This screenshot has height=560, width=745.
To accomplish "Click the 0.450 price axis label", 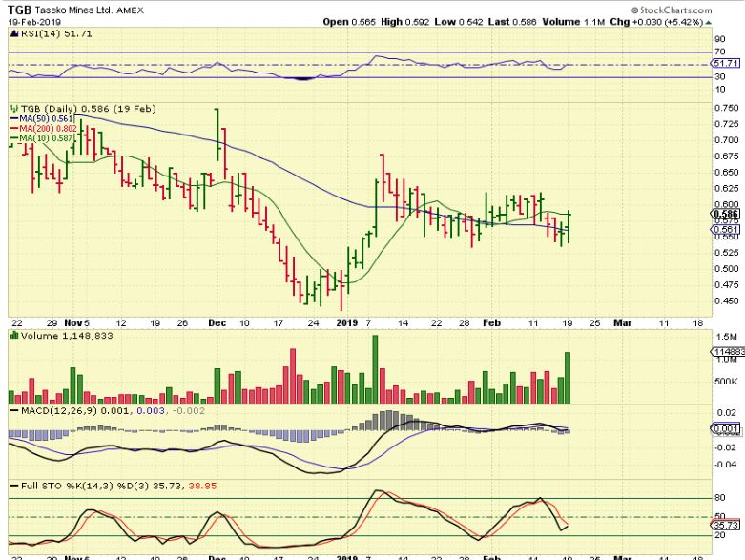I will tap(727, 301).
